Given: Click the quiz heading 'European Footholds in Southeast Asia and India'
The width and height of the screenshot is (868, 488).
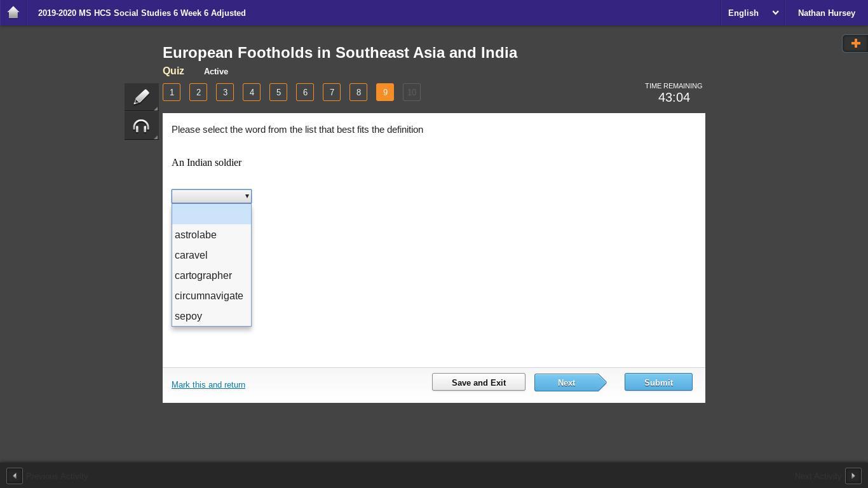Looking at the screenshot, I should coord(340,53).
